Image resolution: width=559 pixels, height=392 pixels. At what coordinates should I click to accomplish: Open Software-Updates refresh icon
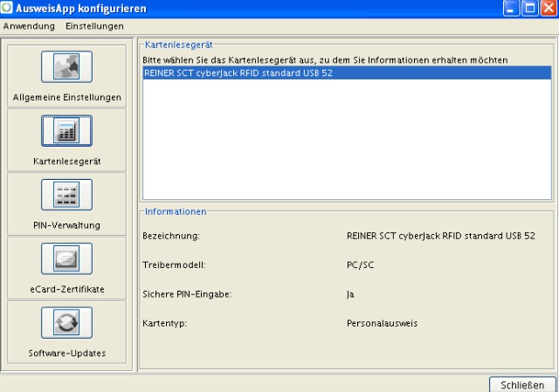click(66, 322)
